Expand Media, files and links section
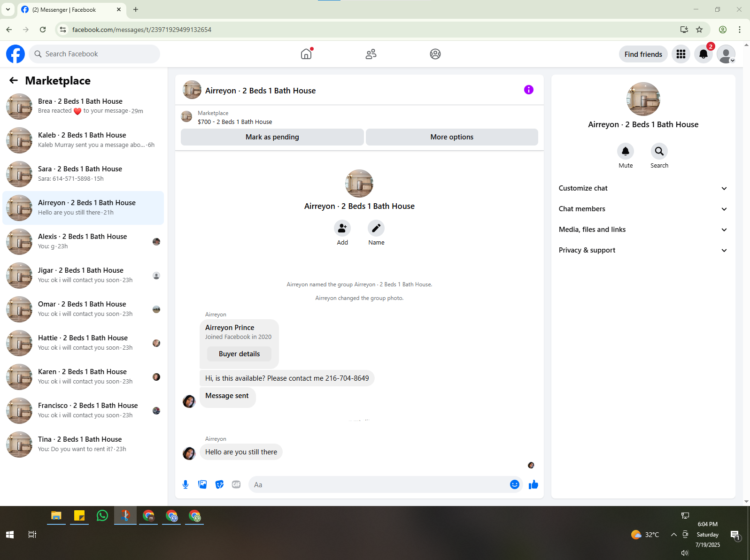Viewport: 750px width, 560px height. 643,230
